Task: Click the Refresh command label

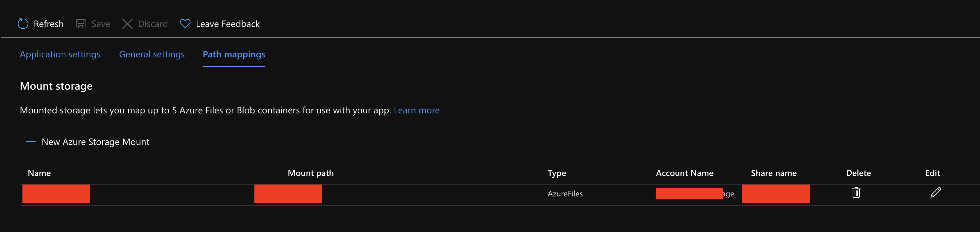Action: pos(48,23)
